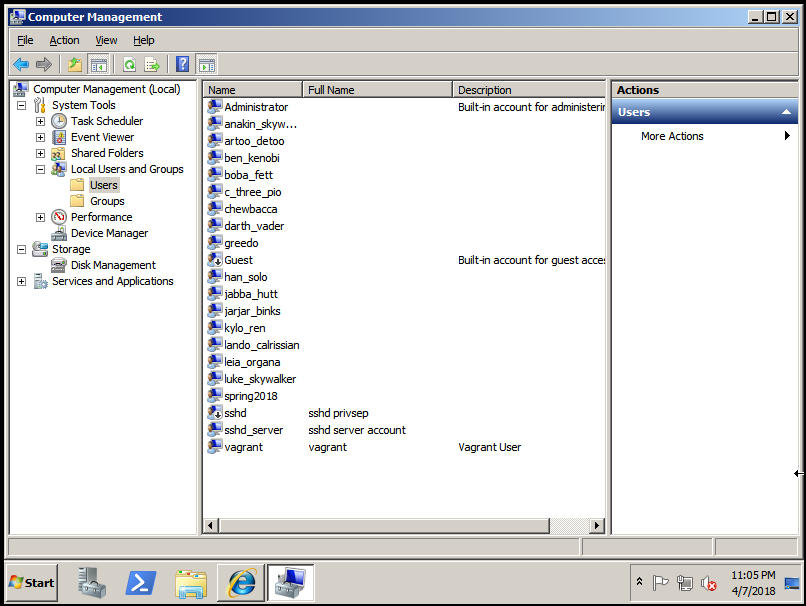Click the Event Viewer icon in tree
The image size is (806, 606).
[x=59, y=137]
